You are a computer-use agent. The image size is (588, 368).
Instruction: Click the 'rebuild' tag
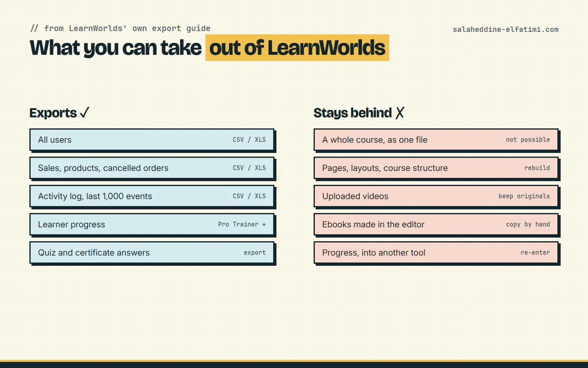537,168
